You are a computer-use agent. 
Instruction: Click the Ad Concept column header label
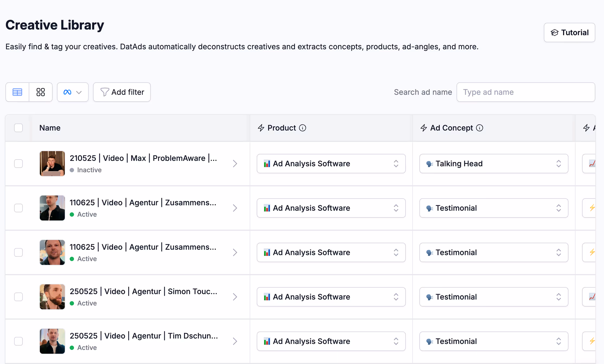tap(452, 128)
